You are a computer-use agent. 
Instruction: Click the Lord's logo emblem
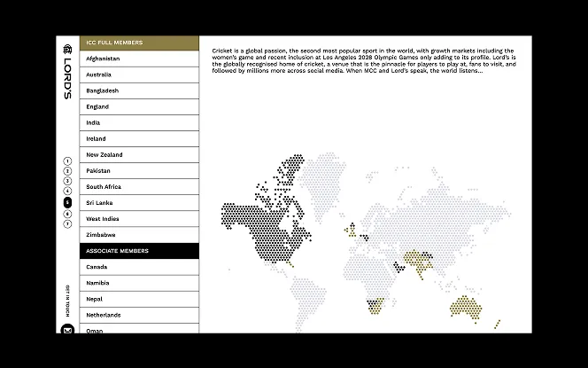click(67, 49)
